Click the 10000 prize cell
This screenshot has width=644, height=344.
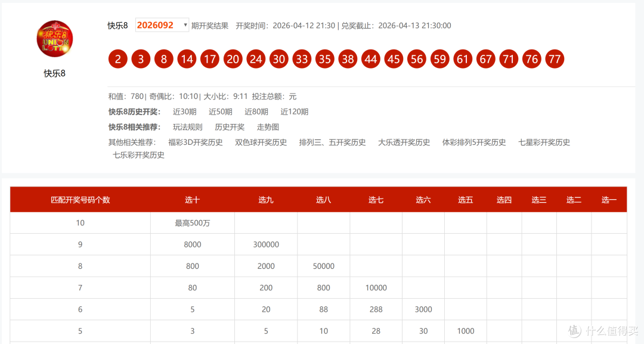(376, 288)
